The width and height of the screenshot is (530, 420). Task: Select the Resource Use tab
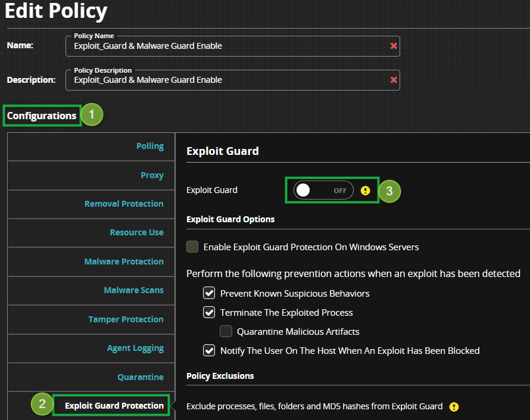point(136,232)
